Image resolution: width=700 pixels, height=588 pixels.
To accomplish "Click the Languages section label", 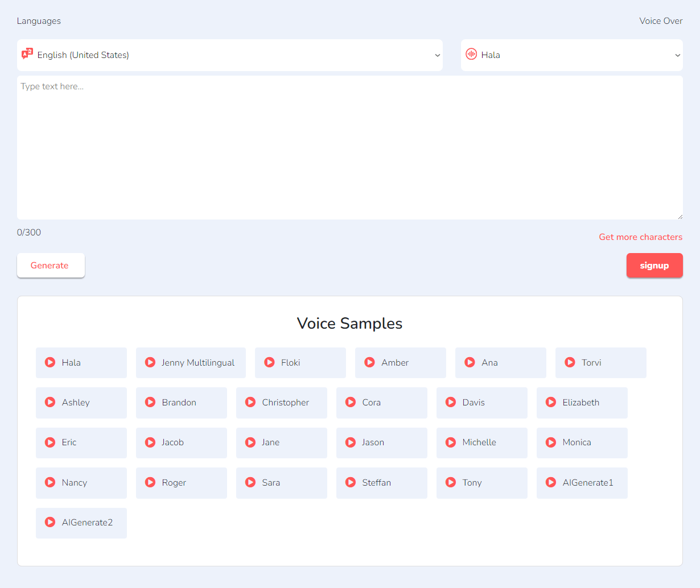I will 39,20.
